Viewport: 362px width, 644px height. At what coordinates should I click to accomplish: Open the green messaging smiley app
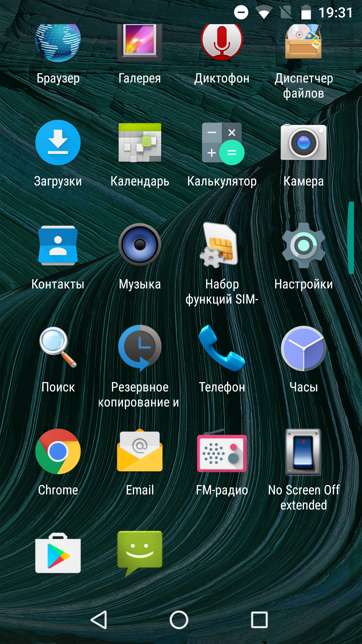click(x=140, y=553)
